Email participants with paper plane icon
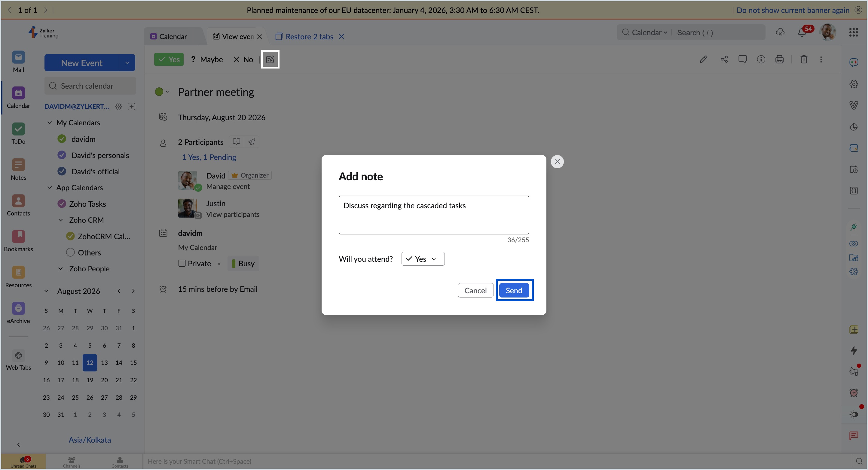Image resolution: width=868 pixels, height=470 pixels. click(252, 142)
